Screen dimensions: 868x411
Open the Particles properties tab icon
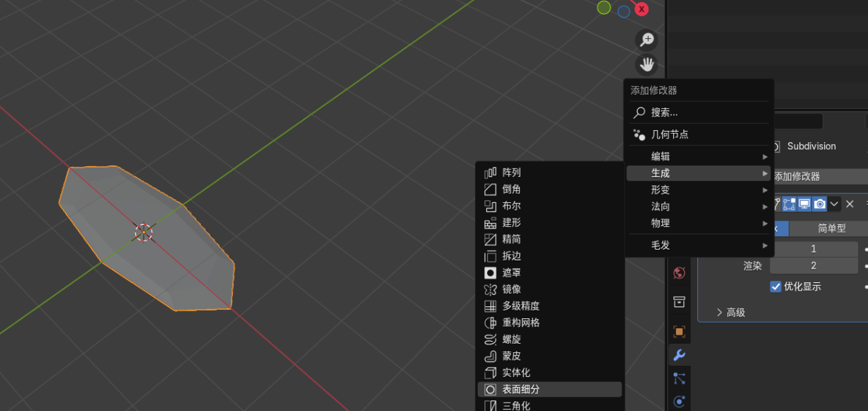679,378
